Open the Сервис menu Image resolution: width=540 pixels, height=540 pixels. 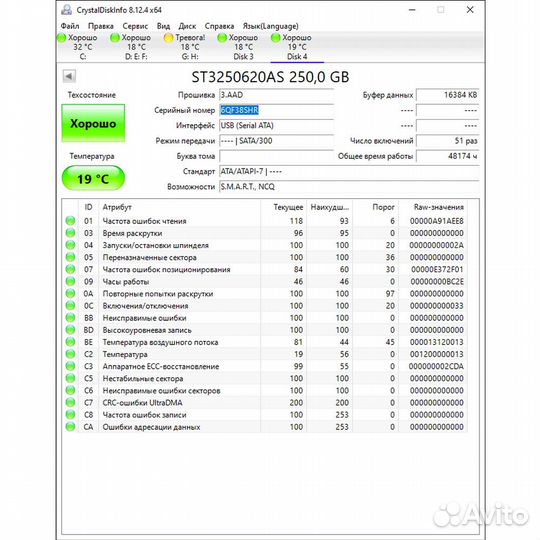tap(135, 26)
